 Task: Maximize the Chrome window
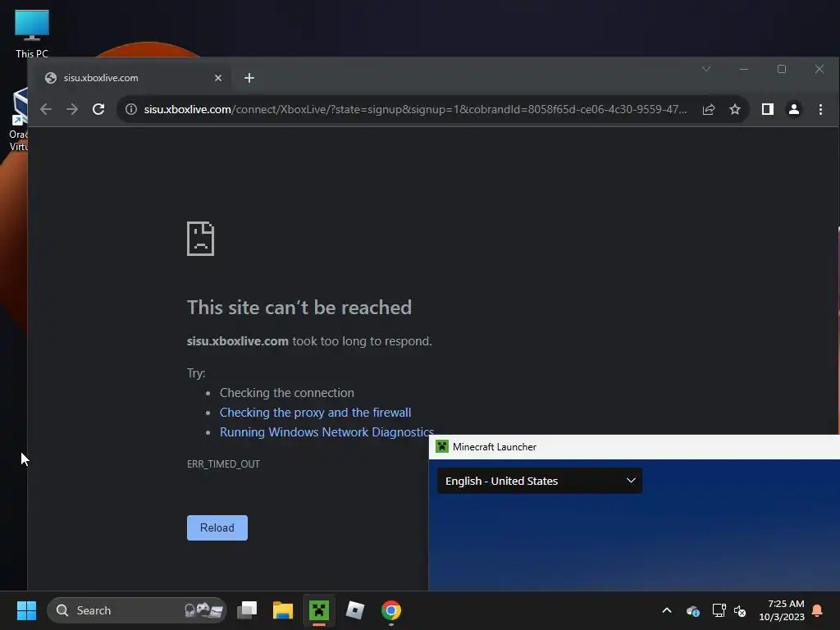[x=782, y=69]
